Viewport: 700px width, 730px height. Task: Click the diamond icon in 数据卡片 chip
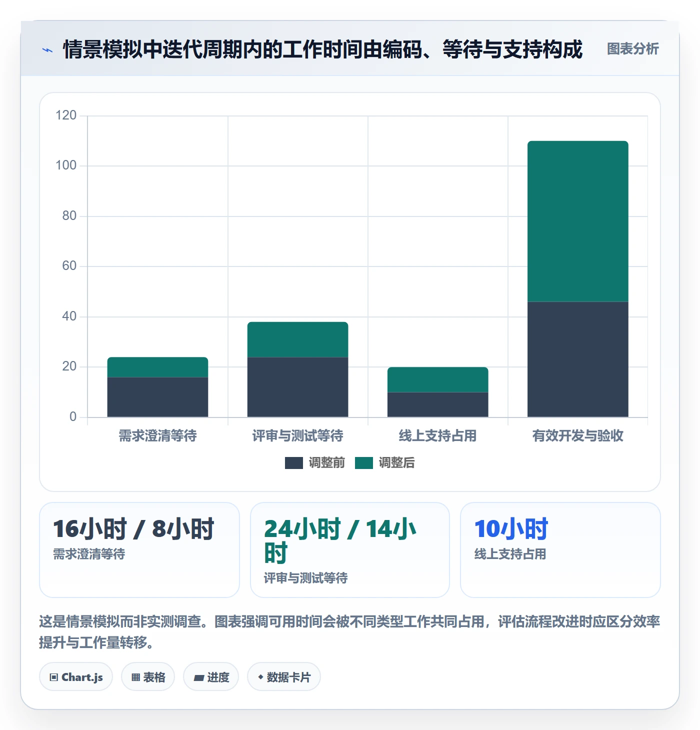(x=260, y=677)
